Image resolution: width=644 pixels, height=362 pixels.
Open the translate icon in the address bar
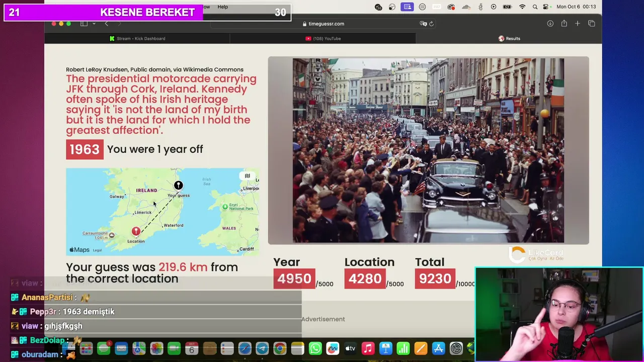(x=423, y=24)
